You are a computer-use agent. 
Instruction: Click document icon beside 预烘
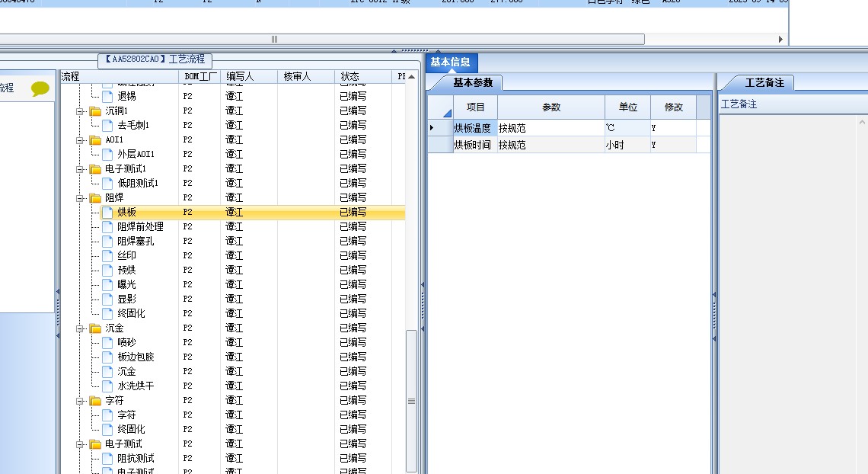pyautogui.click(x=107, y=270)
